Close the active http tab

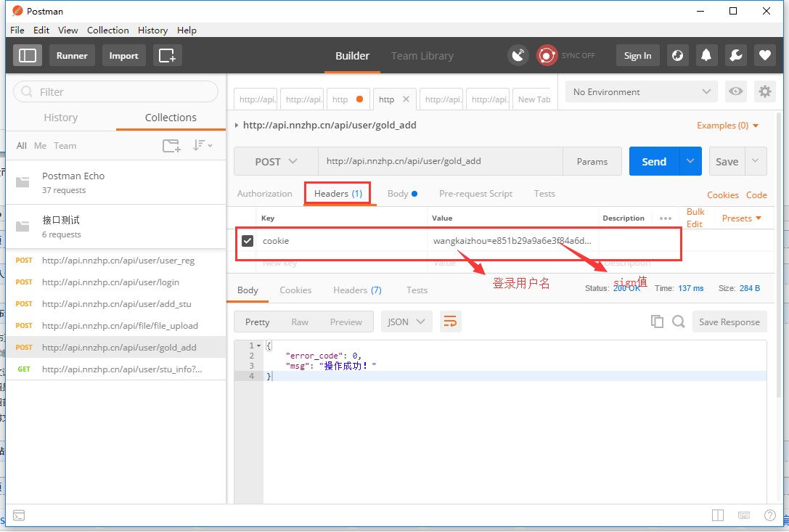406,99
